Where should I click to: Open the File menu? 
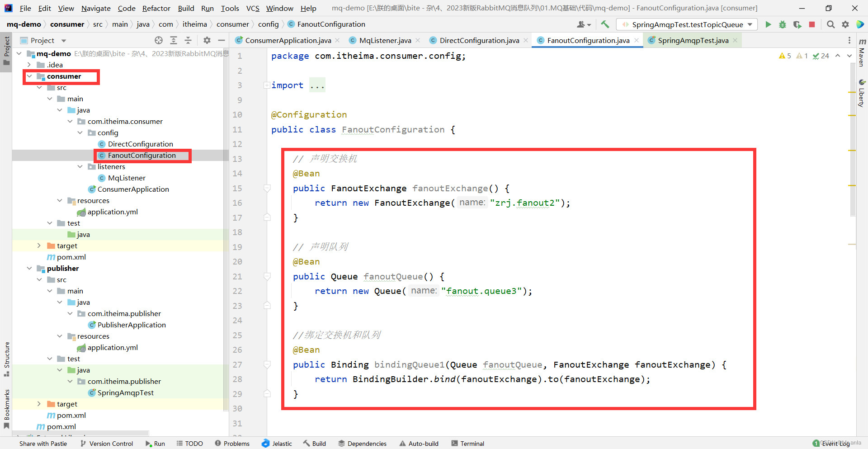pyautogui.click(x=25, y=8)
